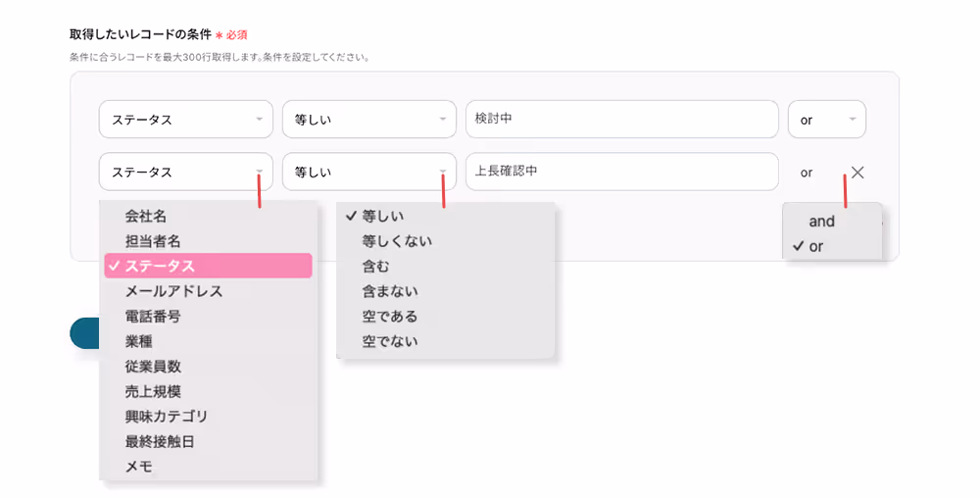Image resolution: width=980 pixels, height=499 pixels.
Task: Click the 取得したいレコードの条件 heading
Action: (140, 34)
